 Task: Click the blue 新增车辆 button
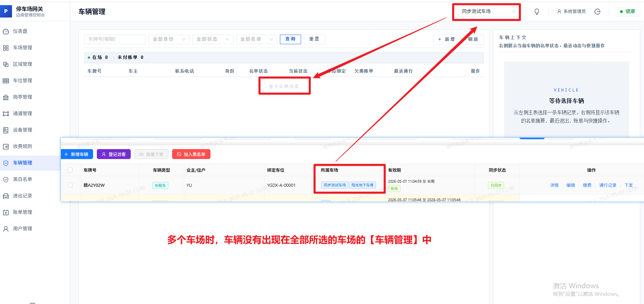point(77,154)
